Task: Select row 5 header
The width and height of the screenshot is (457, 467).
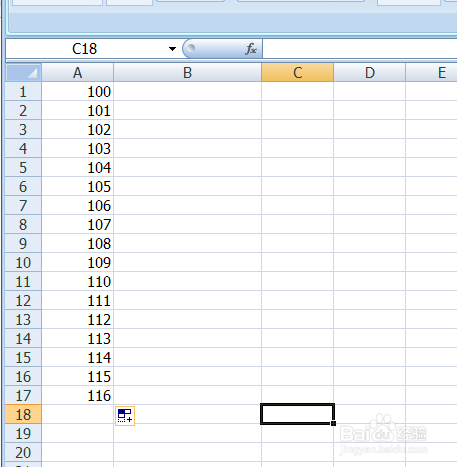Action: [23, 167]
